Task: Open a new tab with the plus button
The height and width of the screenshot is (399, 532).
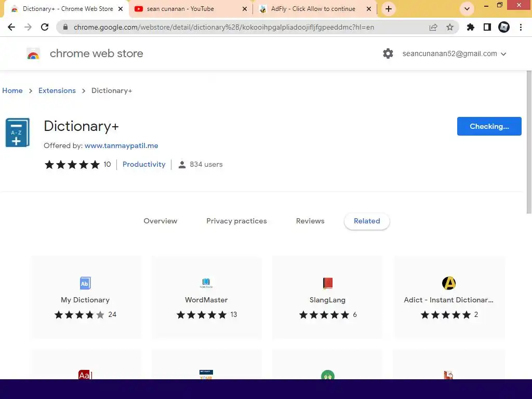Action: click(389, 9)
